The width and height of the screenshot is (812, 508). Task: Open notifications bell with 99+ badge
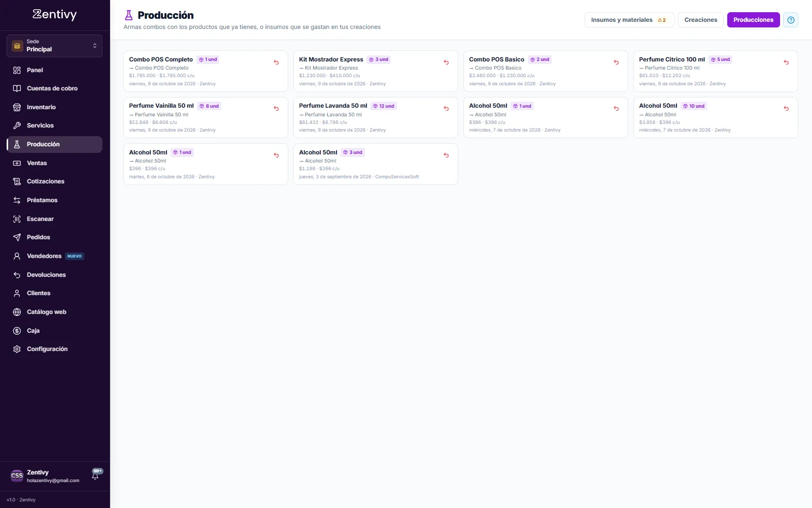tap(95, 475)
